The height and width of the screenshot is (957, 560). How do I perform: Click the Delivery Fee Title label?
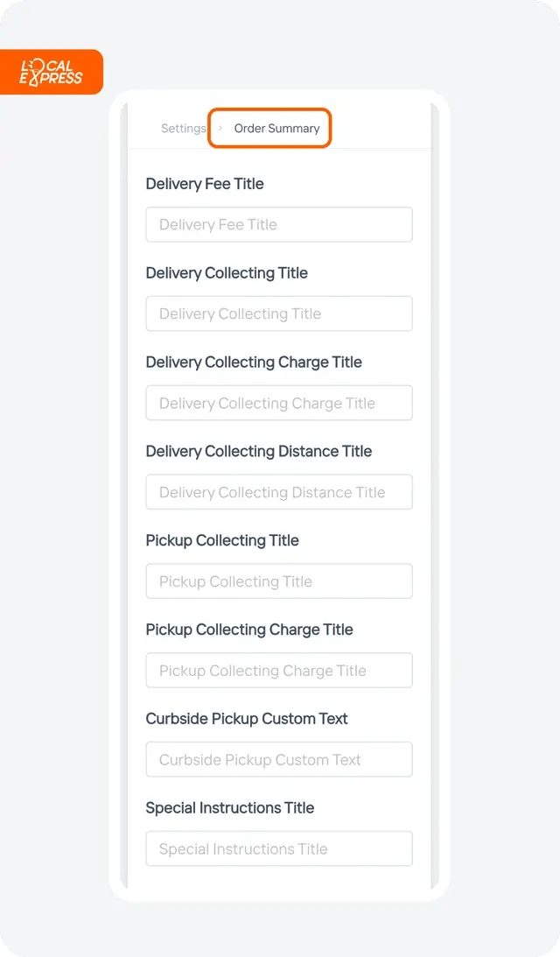(205, 184)
